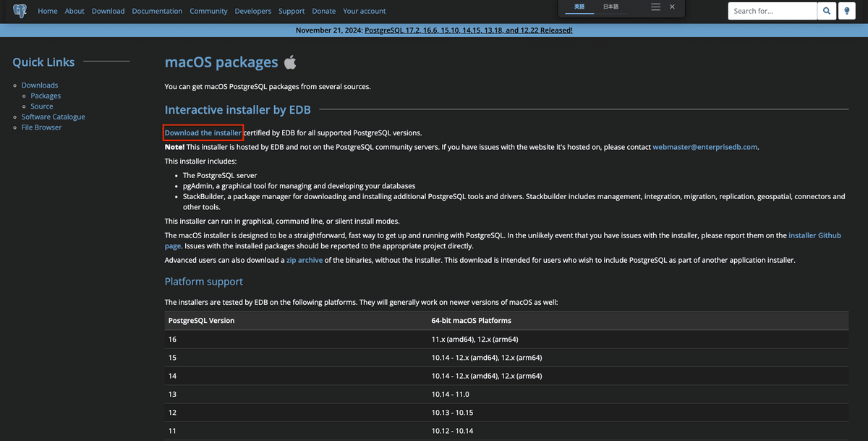This screenshot has width=868, height=441.
Task: Click the zip archive link
Action: [x=305, y=260]
